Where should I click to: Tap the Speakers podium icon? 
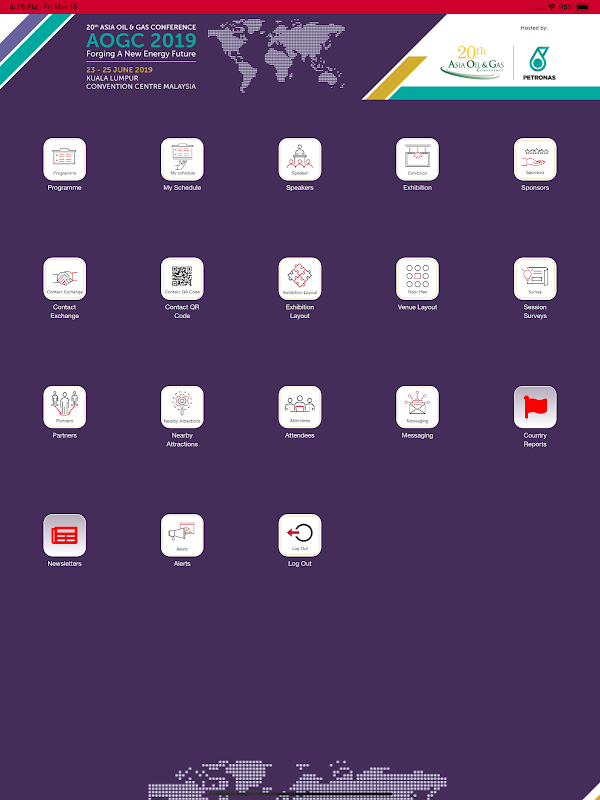tap(300, 159)
